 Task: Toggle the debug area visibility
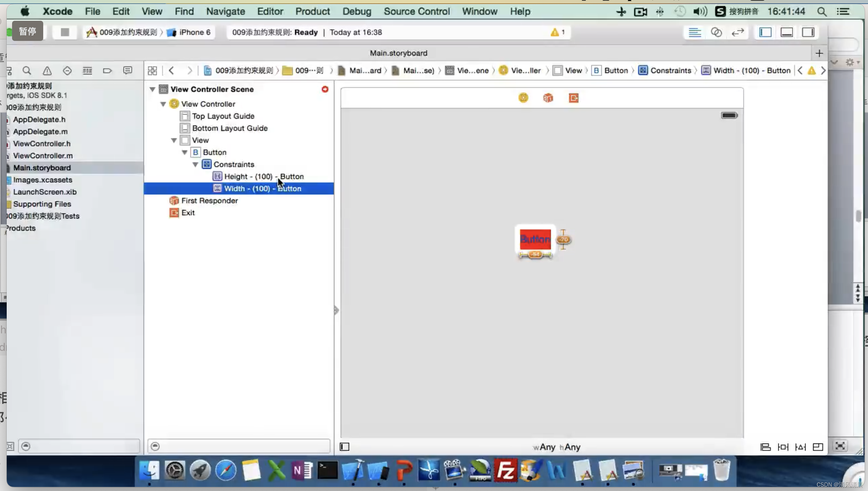pos(787,33)
